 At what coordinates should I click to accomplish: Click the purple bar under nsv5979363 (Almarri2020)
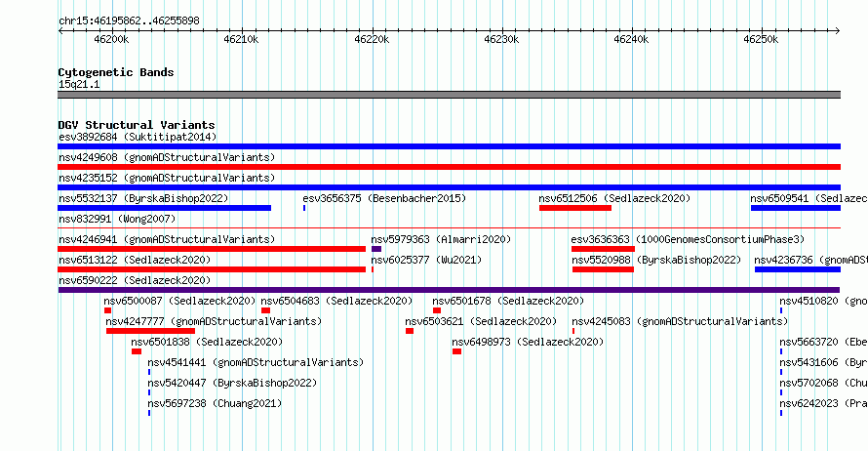(x=376, y=249)
